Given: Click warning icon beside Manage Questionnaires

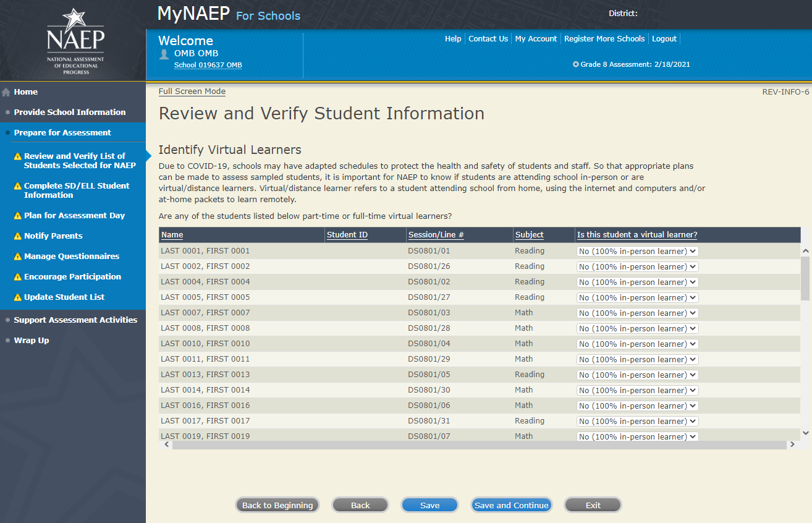Looking at the screenshot, I should pyautogui.click(x=18, y=257).
